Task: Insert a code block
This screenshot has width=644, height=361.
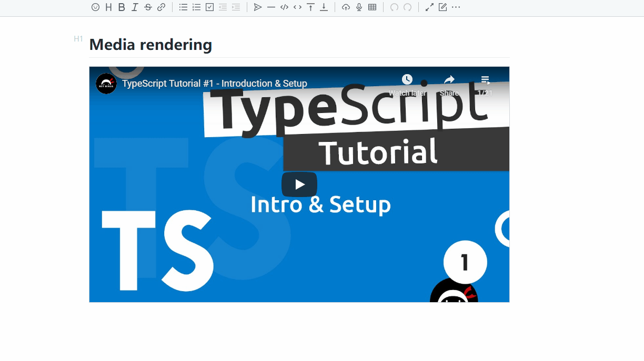Action: pos(284,7)
